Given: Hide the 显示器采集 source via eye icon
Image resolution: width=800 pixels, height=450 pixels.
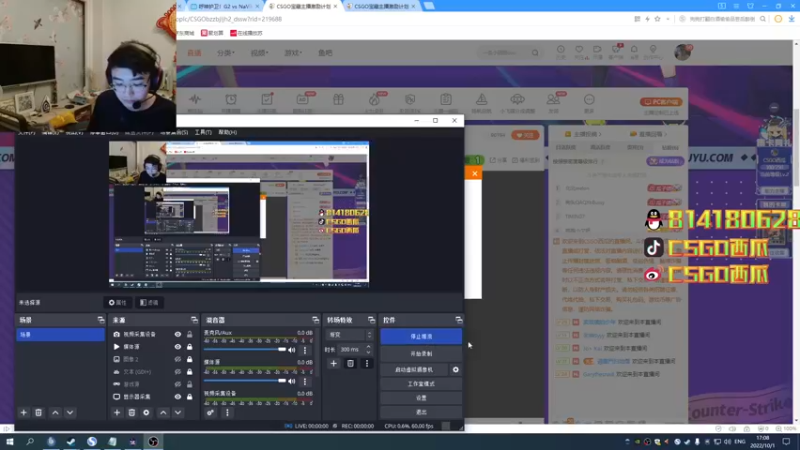Looking at the screenshot, I should (x=178, y=396).
